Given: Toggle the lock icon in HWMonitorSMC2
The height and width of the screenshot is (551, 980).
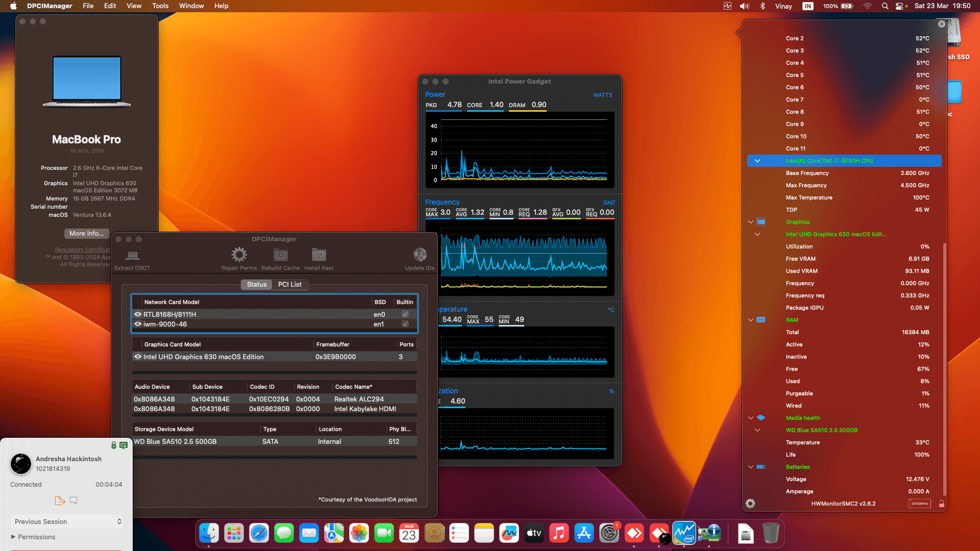Looking at the screenshot, I should click(942, 504).
